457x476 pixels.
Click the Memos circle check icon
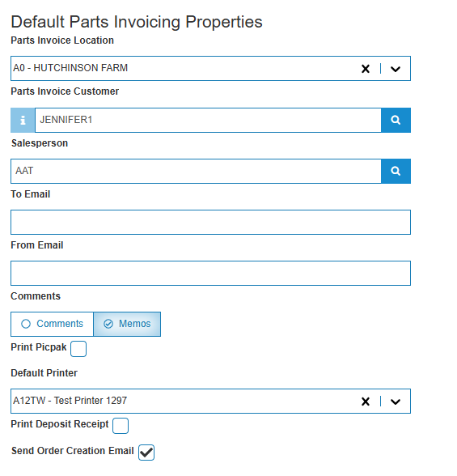[108, 324]
